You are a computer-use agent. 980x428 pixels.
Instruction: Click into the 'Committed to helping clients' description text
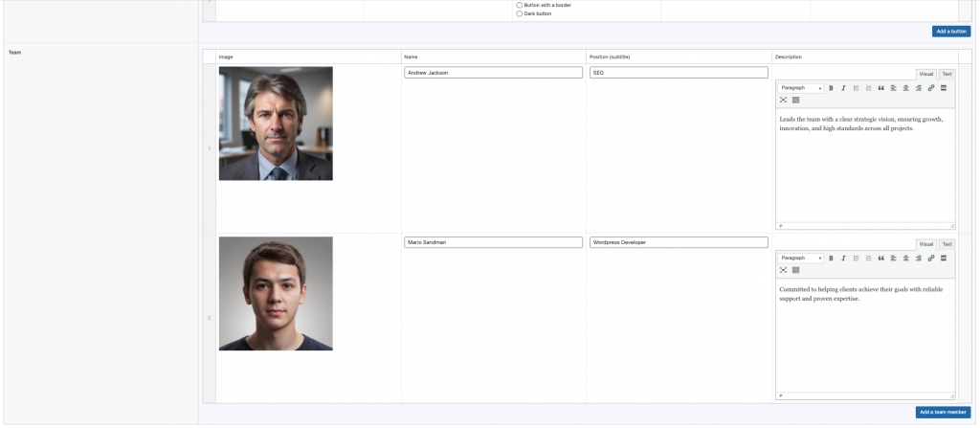tap(861, 294)
